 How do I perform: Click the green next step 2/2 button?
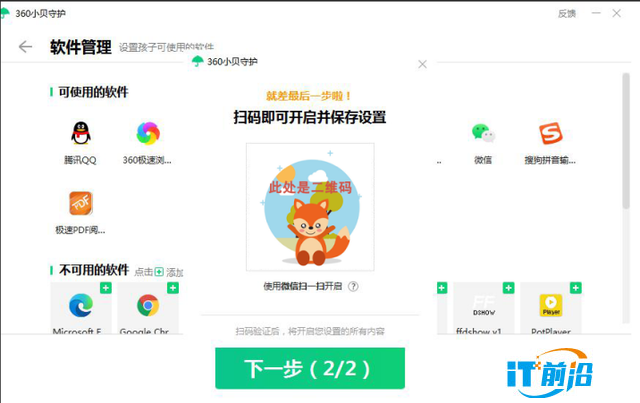tap(310, 368)
